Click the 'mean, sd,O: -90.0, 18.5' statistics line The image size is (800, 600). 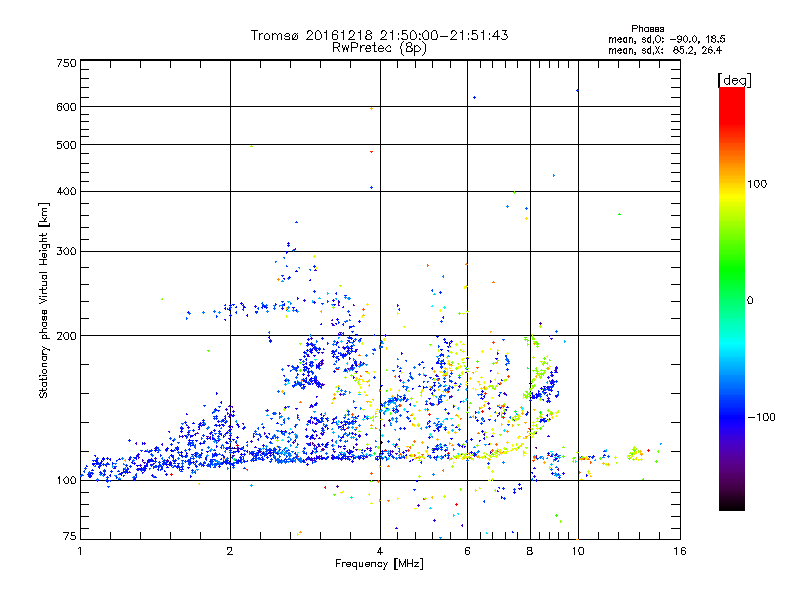coord(666,39)
